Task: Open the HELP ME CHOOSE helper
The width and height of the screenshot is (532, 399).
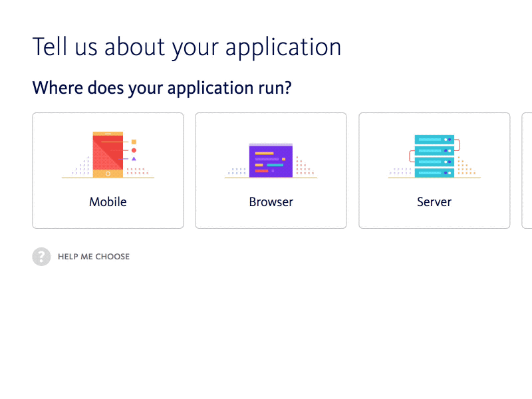Action: pos(93,256)
